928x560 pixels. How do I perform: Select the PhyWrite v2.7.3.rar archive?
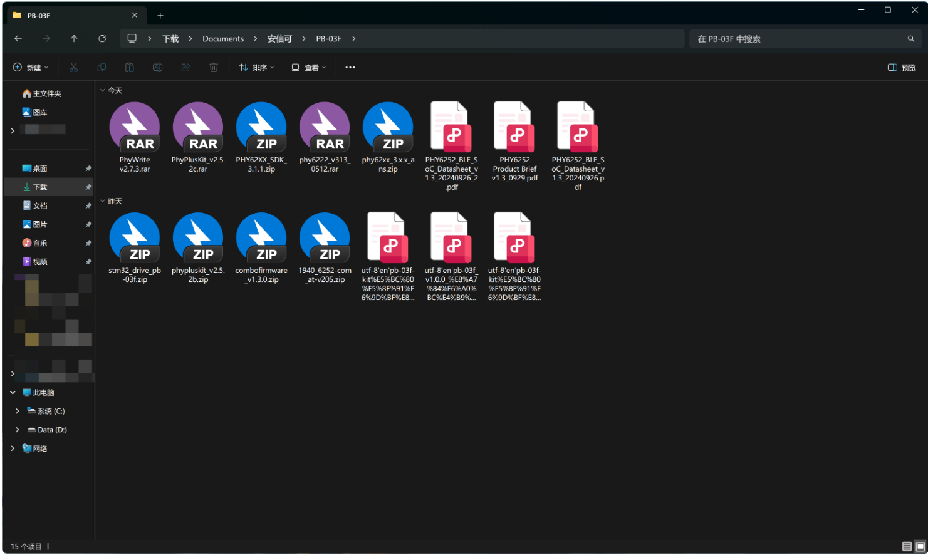click(135, 138)
